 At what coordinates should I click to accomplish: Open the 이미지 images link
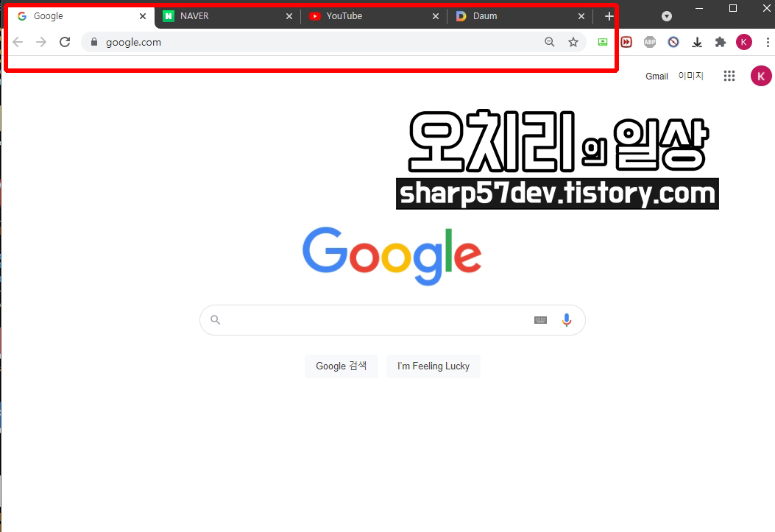tap(690, 76)
